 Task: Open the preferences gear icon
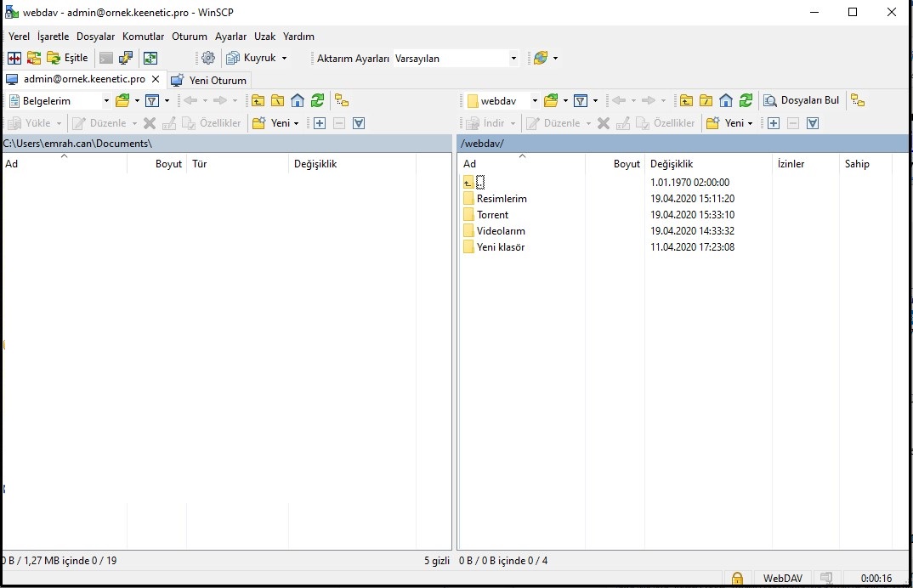[208, 58]
